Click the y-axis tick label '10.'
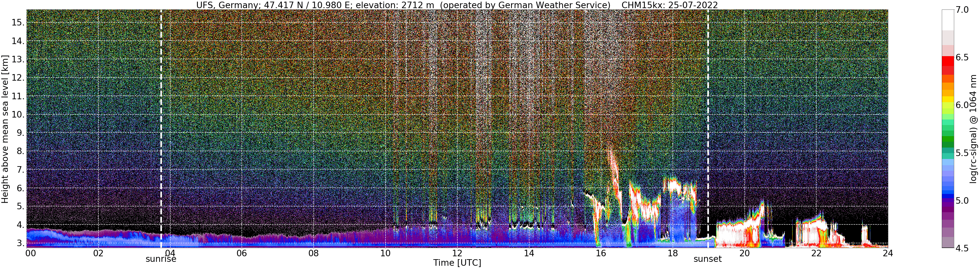The image size is (980, 269). 18,115
